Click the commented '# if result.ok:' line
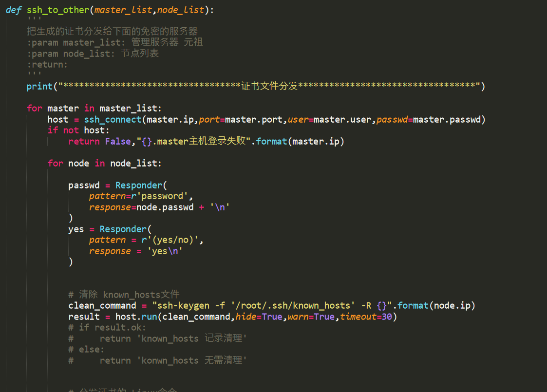Screen dimensions: 547x392 (107, 328)
